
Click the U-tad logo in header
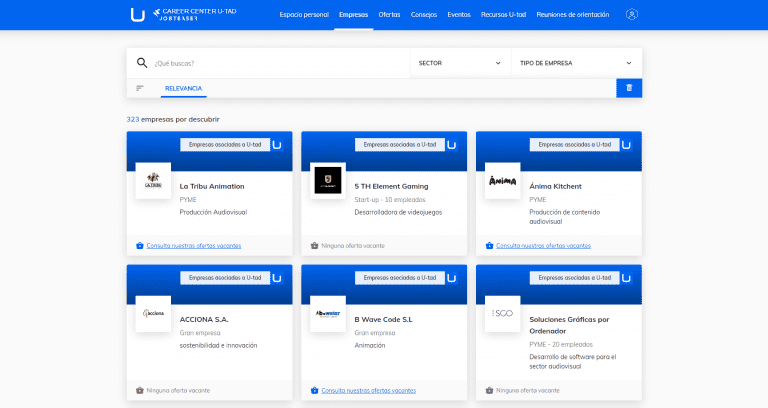click(137, 14)
